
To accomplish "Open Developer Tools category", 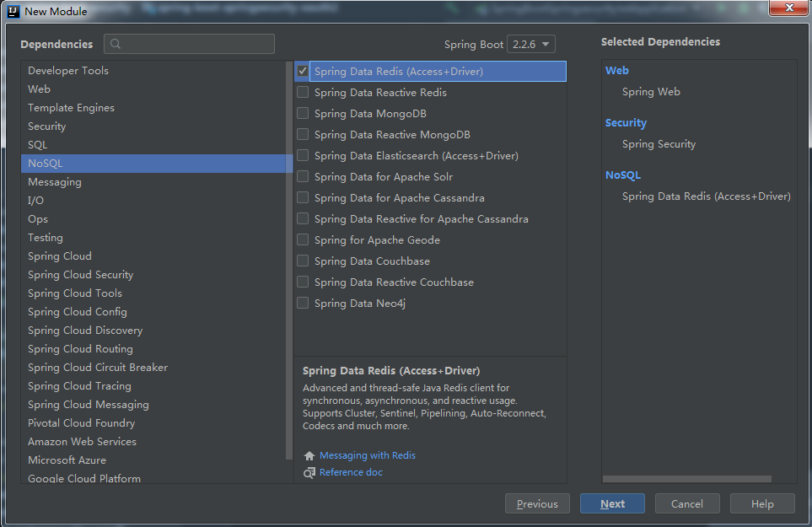I will click(68, 71).
